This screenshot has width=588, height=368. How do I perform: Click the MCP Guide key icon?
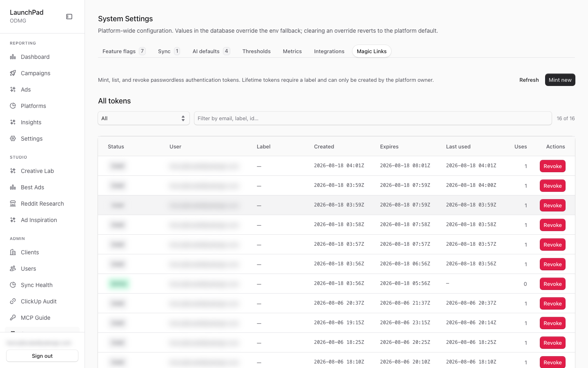[13, 318]
